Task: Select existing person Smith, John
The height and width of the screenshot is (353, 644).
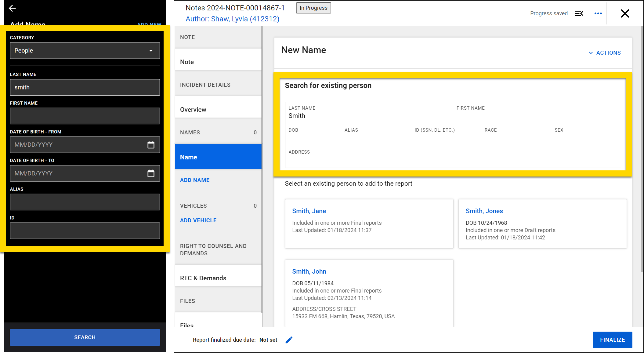Action: [309, 271]
